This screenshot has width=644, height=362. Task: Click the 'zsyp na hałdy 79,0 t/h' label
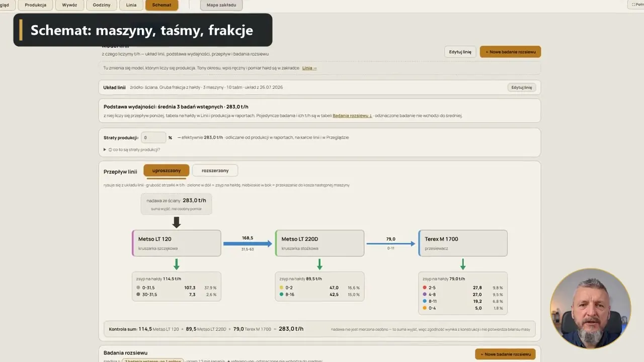[444, 279]
